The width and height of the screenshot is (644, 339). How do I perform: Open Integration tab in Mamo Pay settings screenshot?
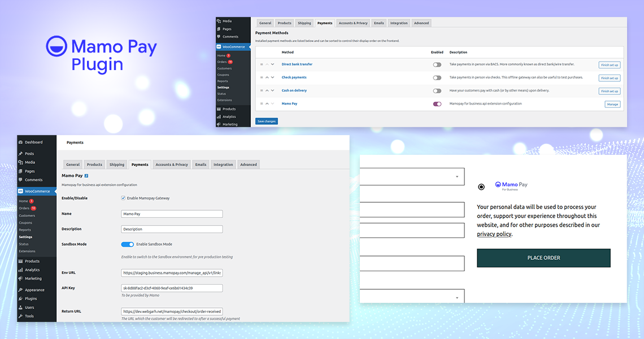[223, 164]
